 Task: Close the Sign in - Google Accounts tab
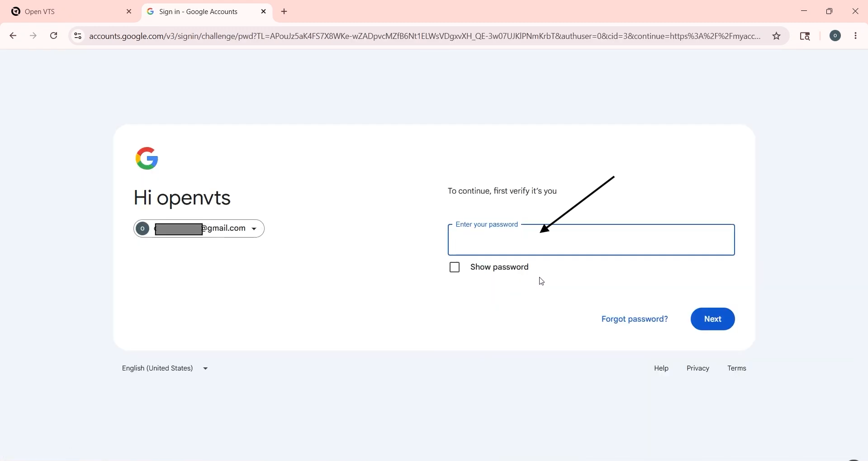(264, 12)
